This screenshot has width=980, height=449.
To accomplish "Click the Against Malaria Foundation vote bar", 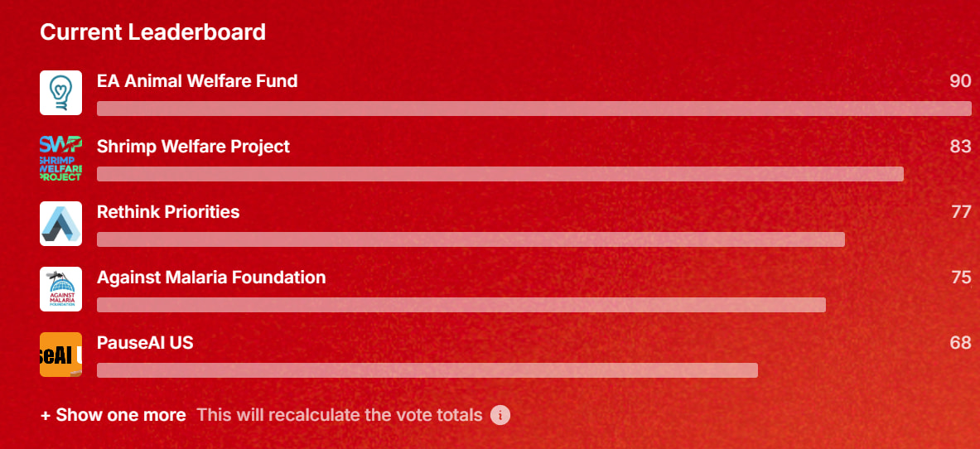I will [x=461, y=305].
